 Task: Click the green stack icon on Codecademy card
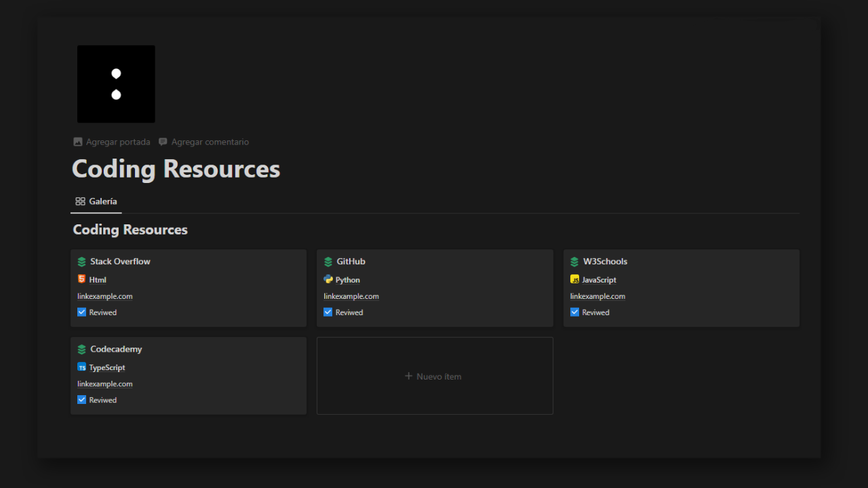tap(82, 350)
